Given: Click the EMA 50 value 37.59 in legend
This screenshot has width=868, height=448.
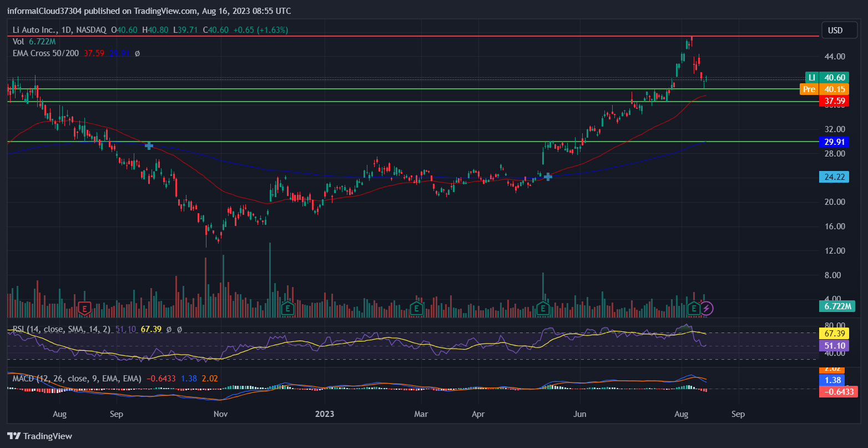Looking at the screenshot, I should point(93,53).
